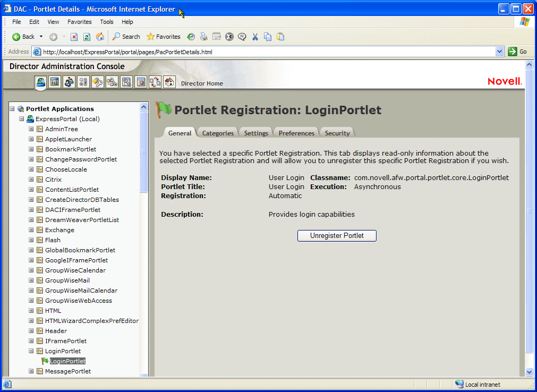Screen dimensions: 537x392
Task: Switch to the Categories tab
Action: pos(218,133)
